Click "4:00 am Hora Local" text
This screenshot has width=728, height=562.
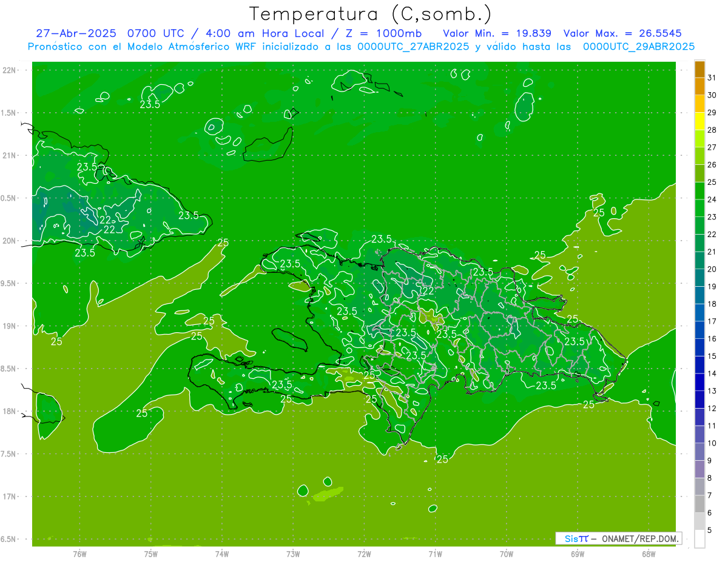(264, 33)
